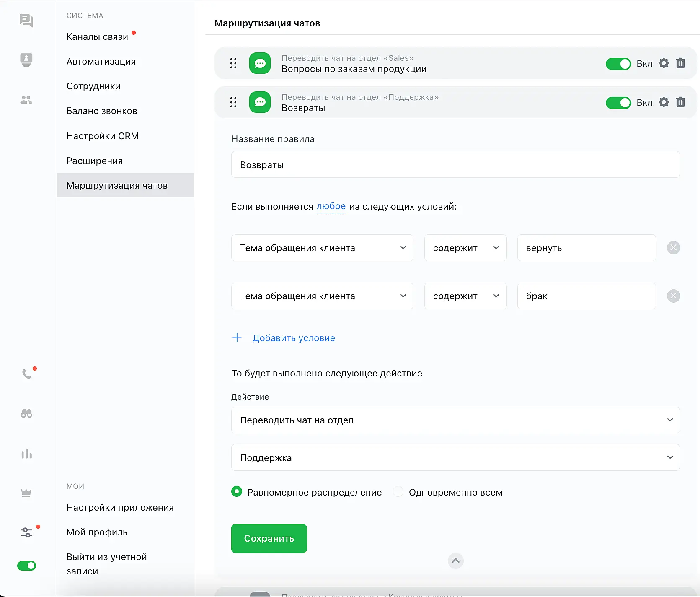
Task: Open the visitors monitor icon in sidebar
Action: [x=26, y=60]
